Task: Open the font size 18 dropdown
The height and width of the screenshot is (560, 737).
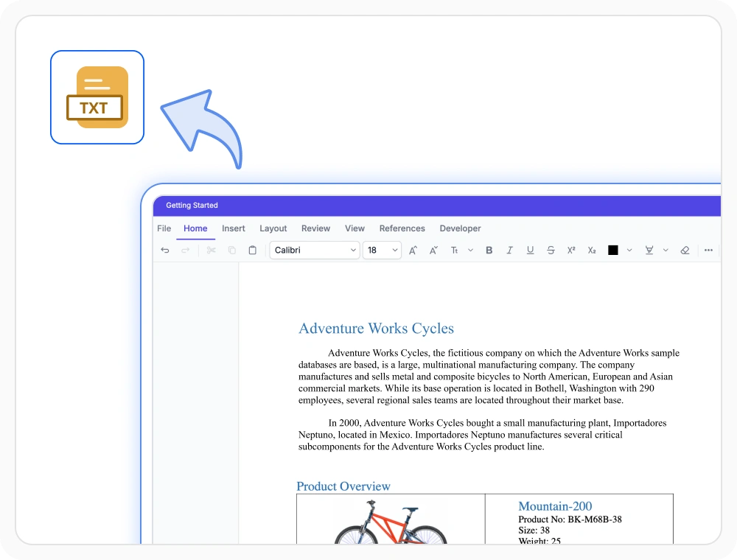Action: [x=382, y=250]
